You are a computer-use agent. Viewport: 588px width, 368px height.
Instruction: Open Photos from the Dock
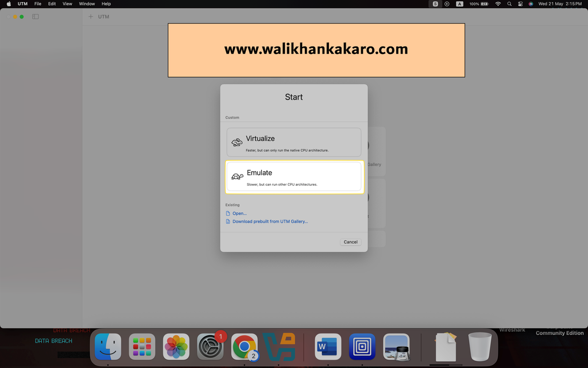(x=176, y=347)
